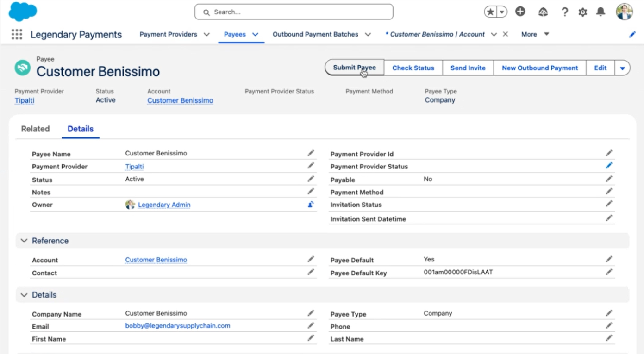Viewport: 644px width, 354px height.
Task: Click the Help question mark icon
Action: coord(564,12)
